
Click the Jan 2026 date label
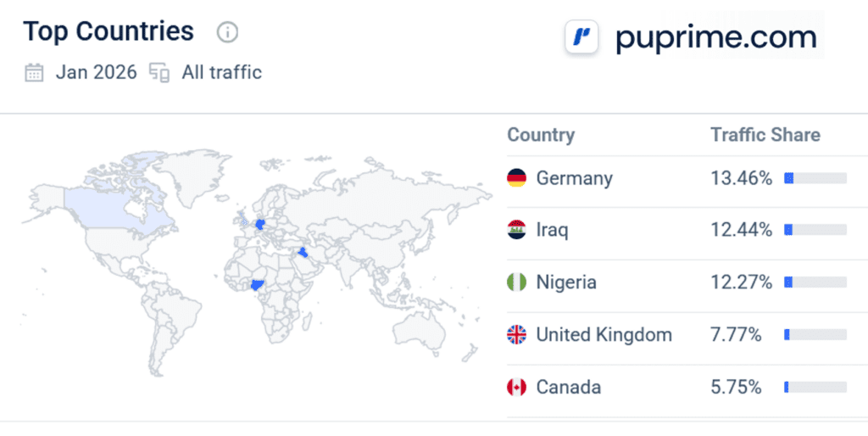(x=96, y=73)
